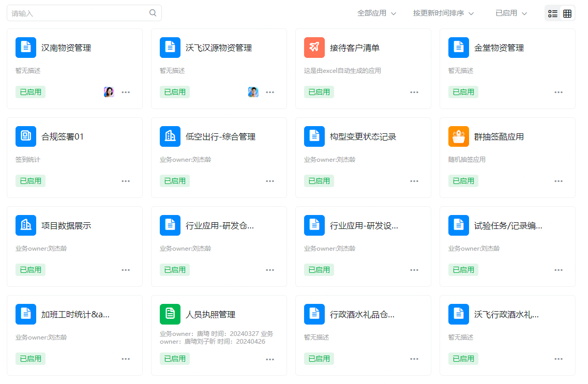This screenshot has width=588, height=384.
Task: Open 合规签署01 app icon
Action: 26,136
